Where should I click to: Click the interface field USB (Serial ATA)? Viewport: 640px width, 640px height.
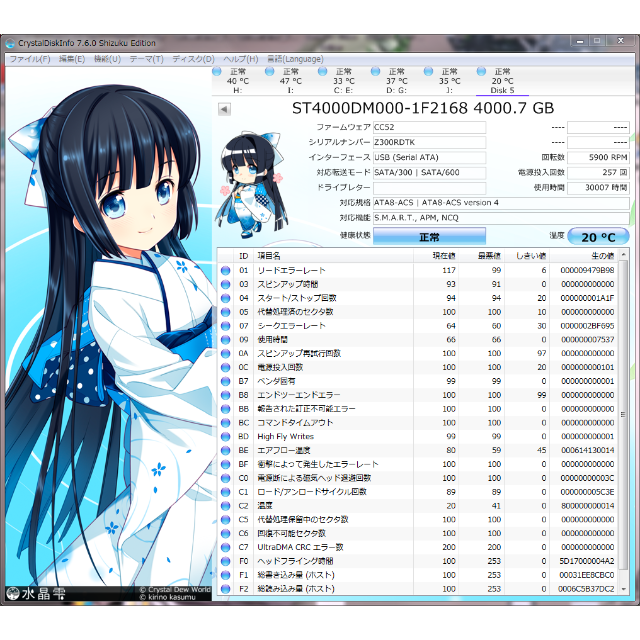coord(429,158)
